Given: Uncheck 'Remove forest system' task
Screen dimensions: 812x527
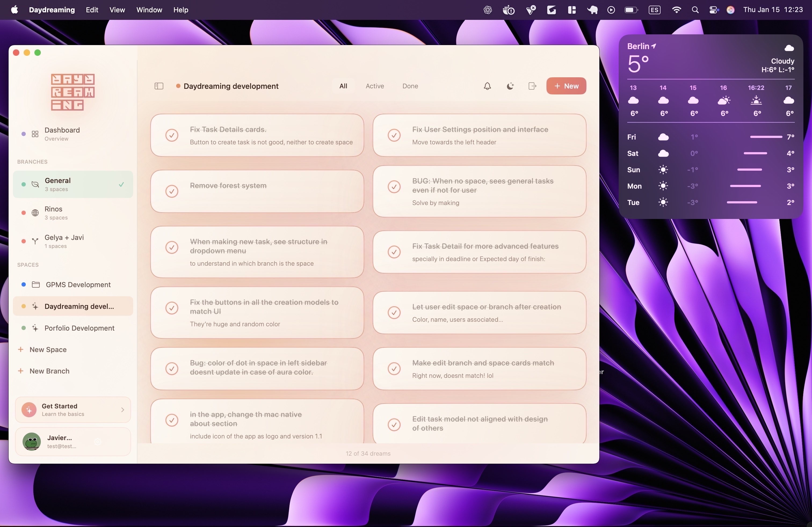Looking at the screenshot, I should (172, 191).
